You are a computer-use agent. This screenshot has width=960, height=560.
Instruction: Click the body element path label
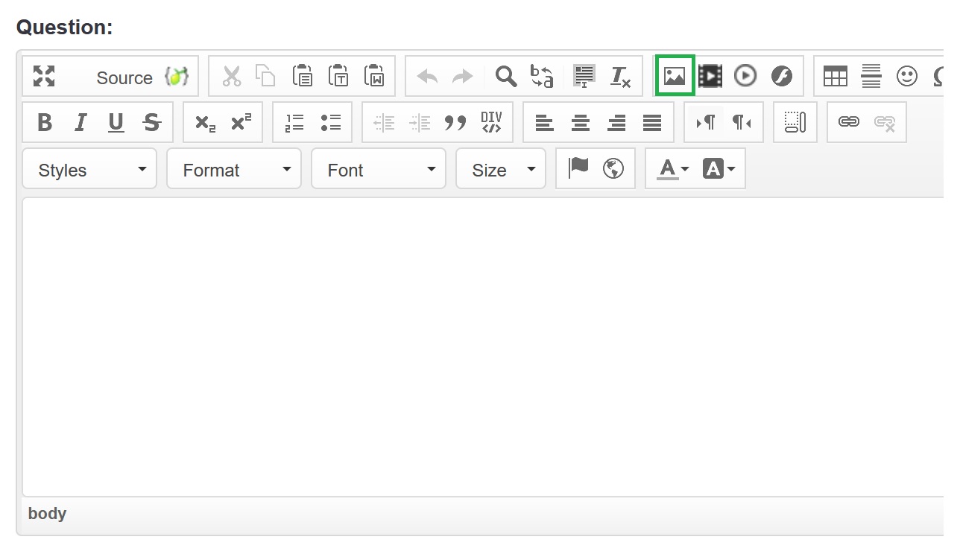[x=47, y=514]
